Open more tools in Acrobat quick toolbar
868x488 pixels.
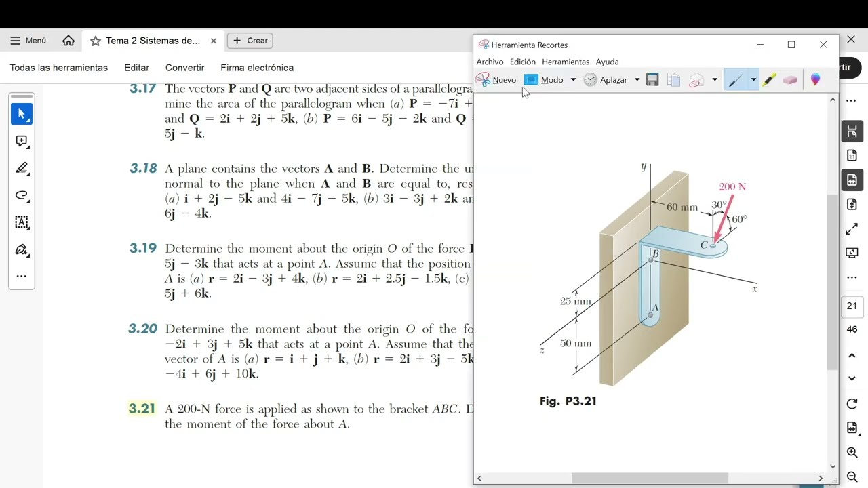click(x=22, y=276)
